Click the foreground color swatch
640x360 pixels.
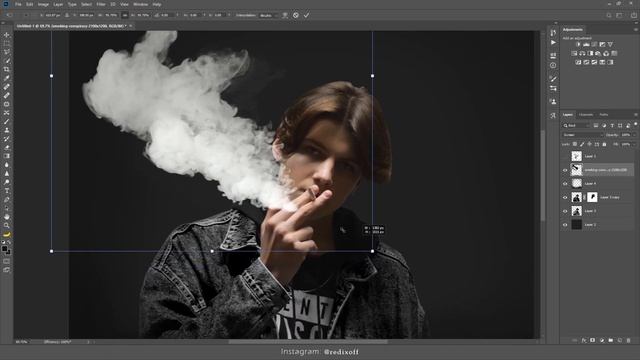click(5, 249)
